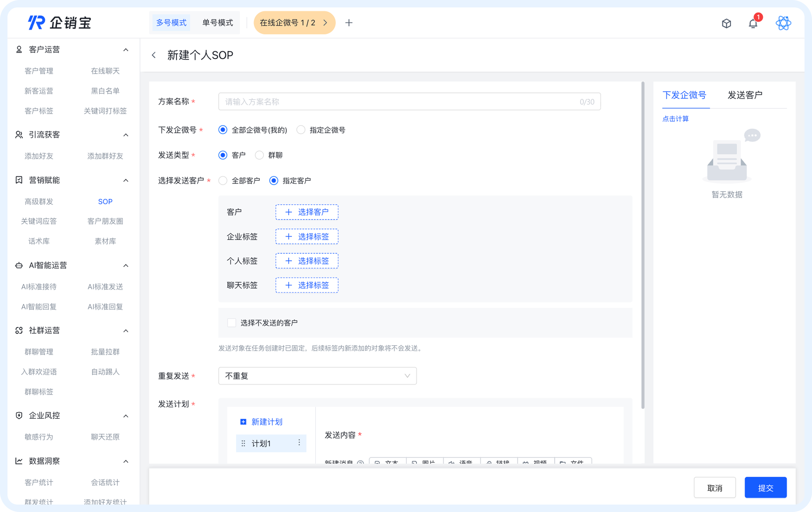Select the 语音 message type icon
Screen dimensions: 812x512
pyautogui.click(x=462, y=463)
